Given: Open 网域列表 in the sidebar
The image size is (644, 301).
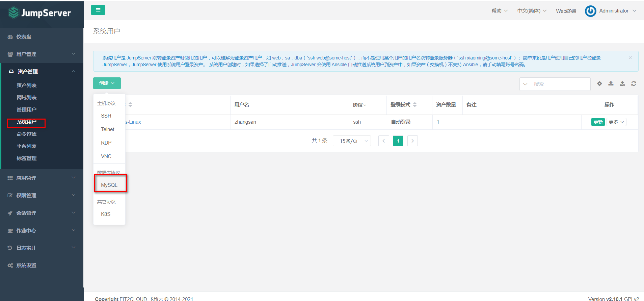Looking at the screenshot, I should pyautogui.click(x=27, y=98).
